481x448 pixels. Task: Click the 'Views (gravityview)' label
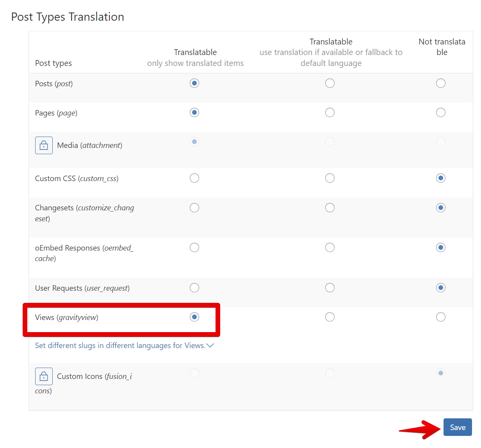(67, 318)
